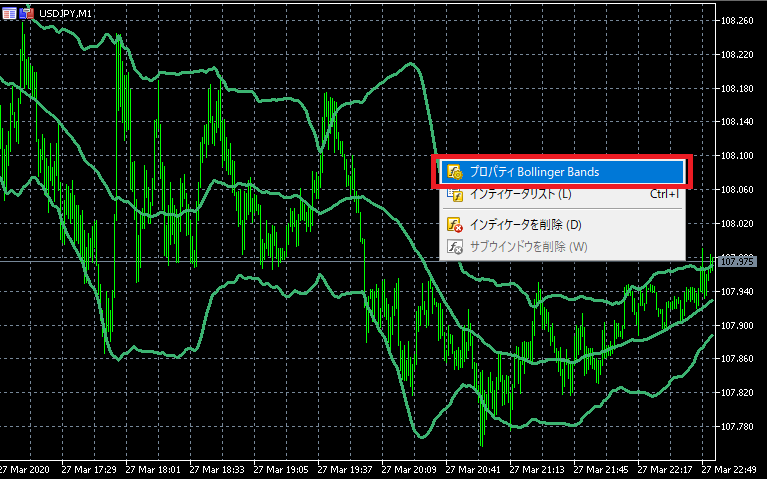Click the current price label 107.975

[738, 262]
